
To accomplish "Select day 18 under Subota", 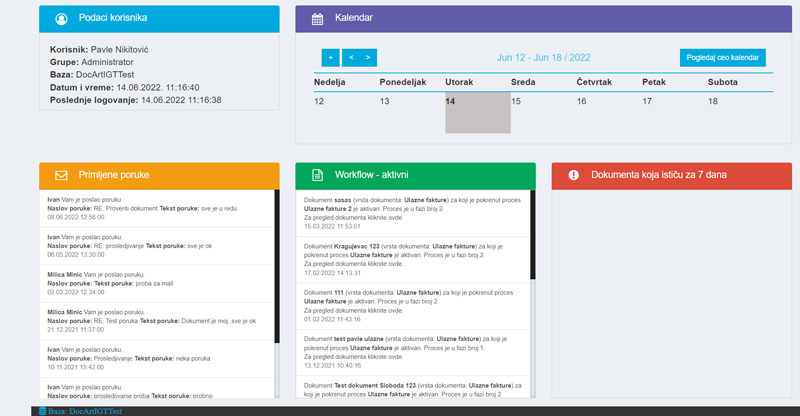I will (x=713, y=102).
